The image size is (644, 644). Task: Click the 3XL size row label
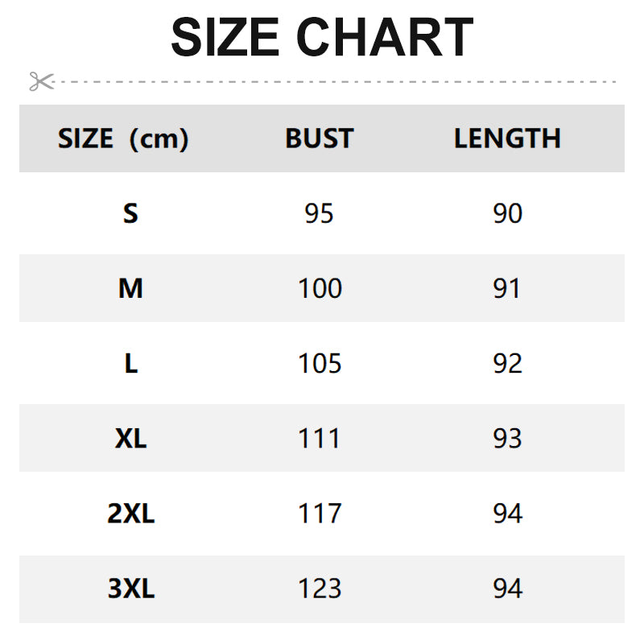click(x=130, y=588)
